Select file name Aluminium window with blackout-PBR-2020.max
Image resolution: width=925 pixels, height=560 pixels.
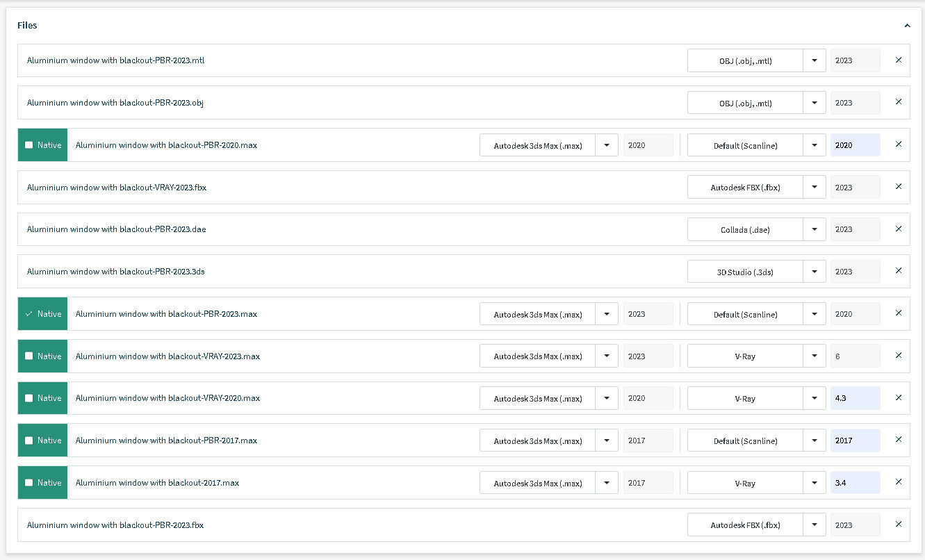point(166,145)
